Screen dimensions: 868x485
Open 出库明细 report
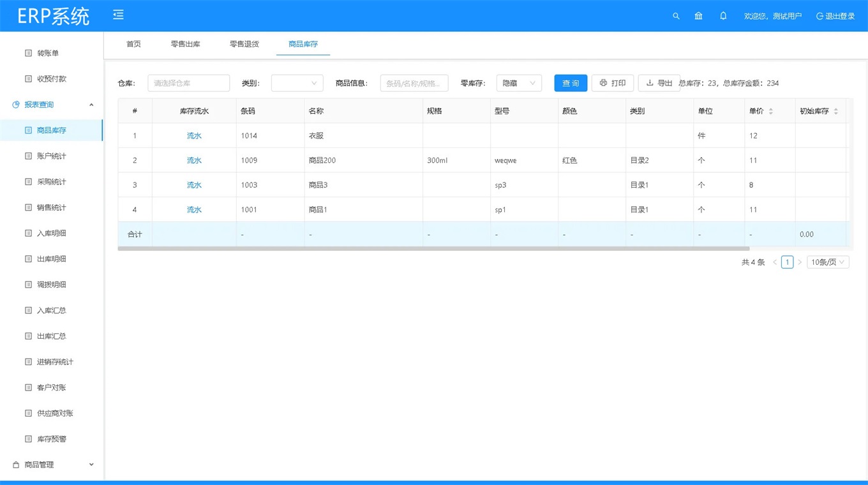point(51,258)
